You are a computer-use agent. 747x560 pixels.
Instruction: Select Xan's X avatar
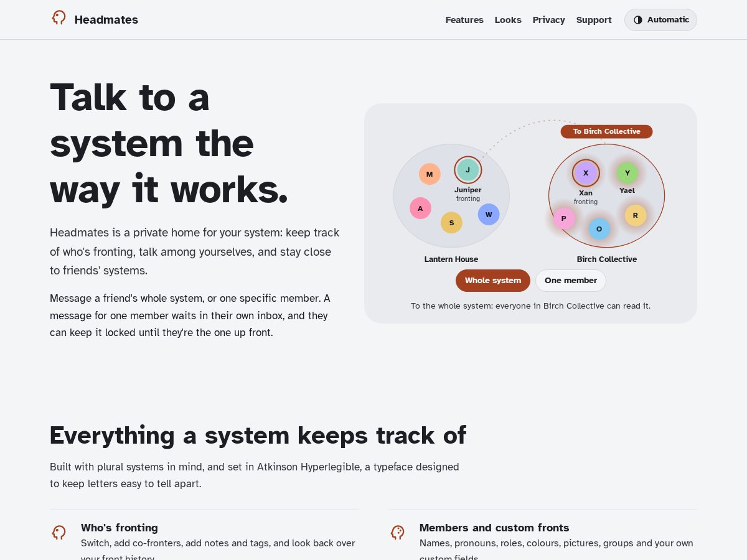(586, 173)
